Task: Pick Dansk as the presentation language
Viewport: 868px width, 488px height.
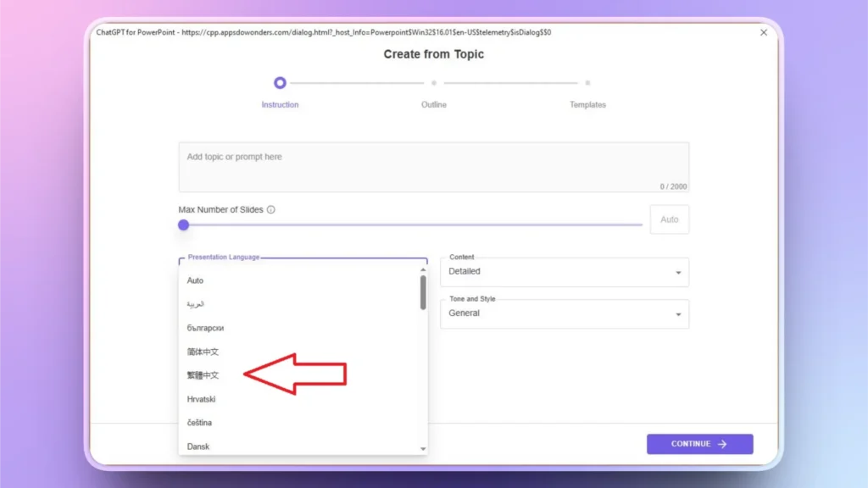Action: click(198, 446)
